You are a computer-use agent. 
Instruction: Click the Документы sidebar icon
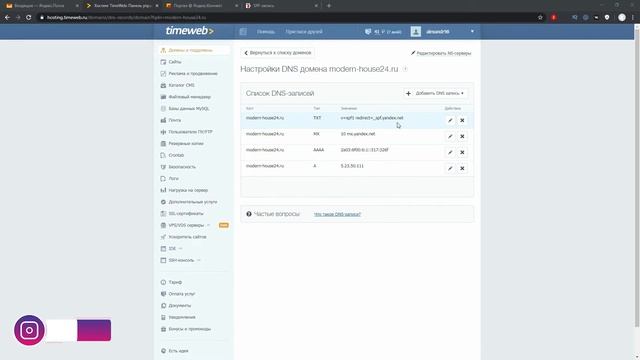click(x=163, y=305)
